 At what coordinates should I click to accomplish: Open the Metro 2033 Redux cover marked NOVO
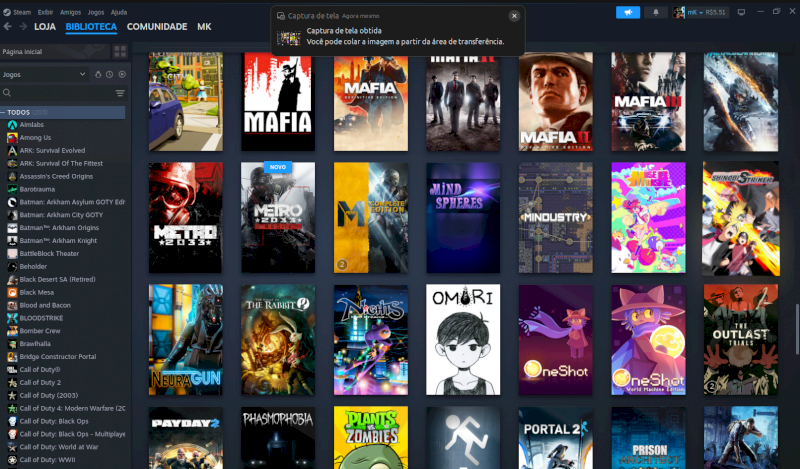[x=278, y=218]
